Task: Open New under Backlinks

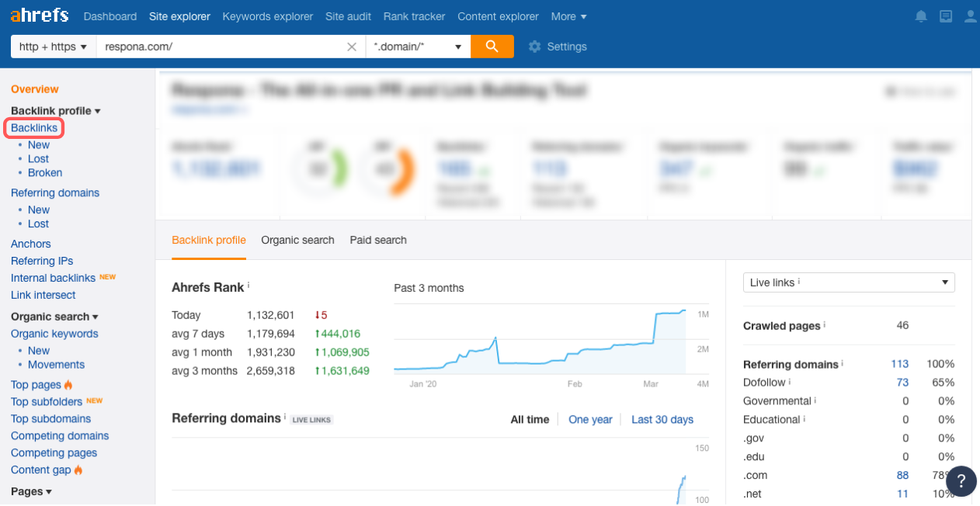Action: coord(39,145)
